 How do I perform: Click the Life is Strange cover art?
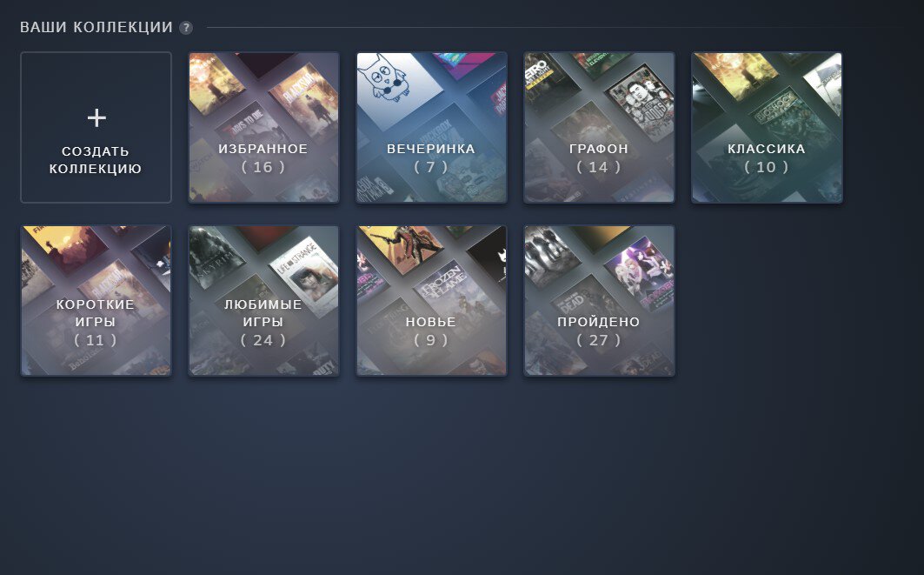(x=304, y=276)
